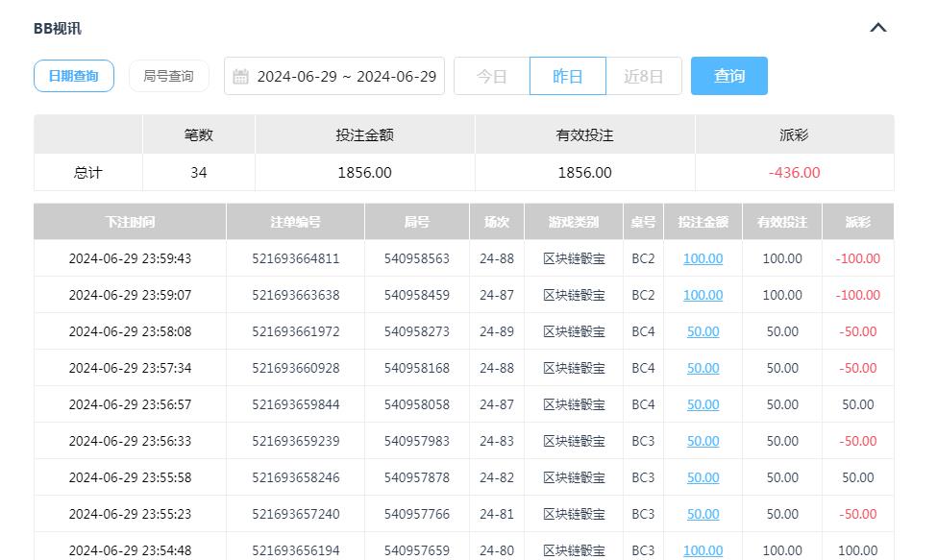Screen dimensions: 937x560
Task: Select the 今日 date filter
Action: point(490,76)
